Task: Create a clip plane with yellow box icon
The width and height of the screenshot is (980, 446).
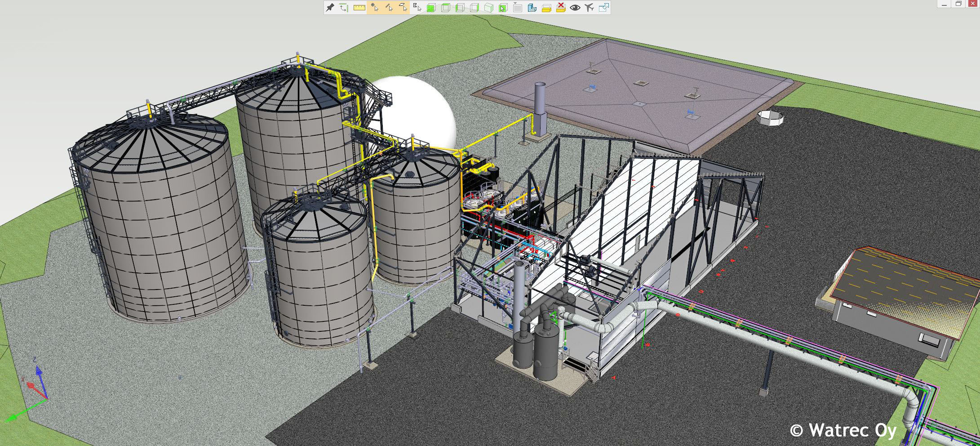Action: click(546, 8)
